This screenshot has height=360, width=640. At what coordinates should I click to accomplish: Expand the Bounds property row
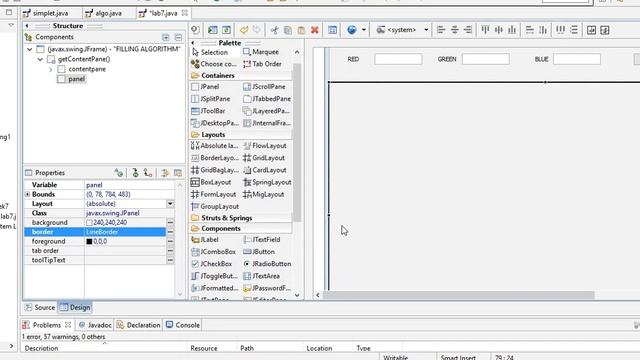[28, 194]
